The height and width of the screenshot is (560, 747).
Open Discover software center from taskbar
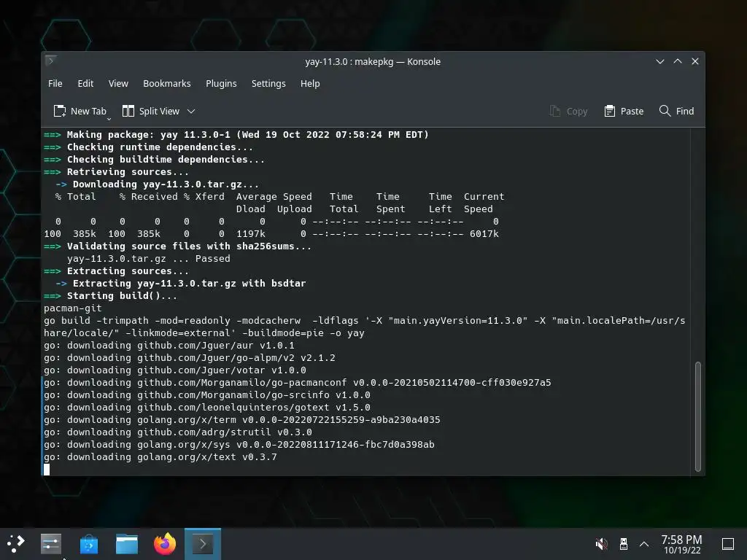pyautogui.click(x=88, y=543)
